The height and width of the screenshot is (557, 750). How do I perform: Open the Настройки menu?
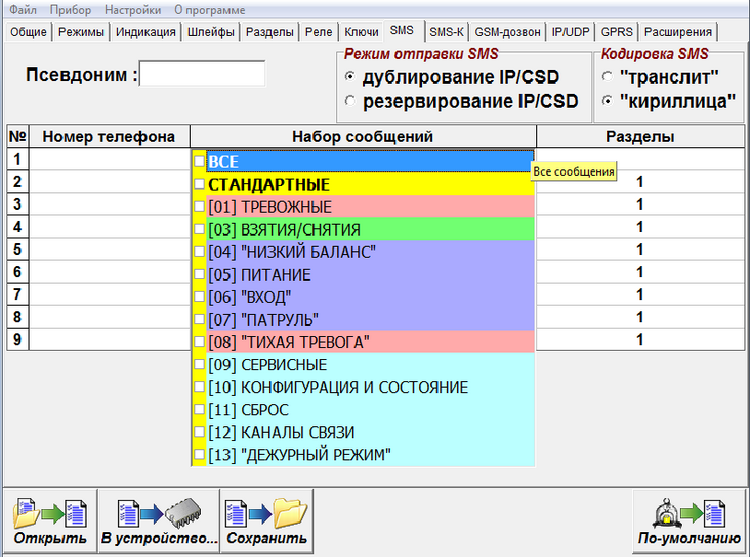click(x=132, y=10)
